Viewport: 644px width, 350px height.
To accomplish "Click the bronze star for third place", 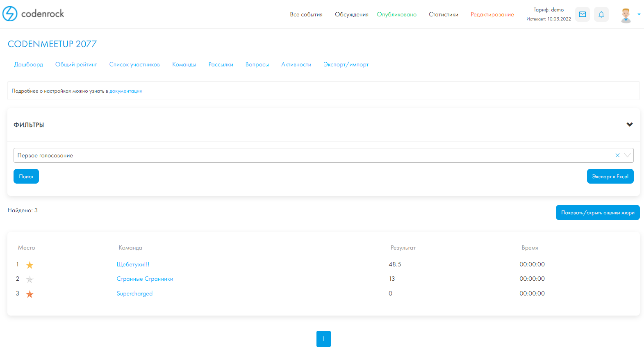I will [x=30, y=294].
